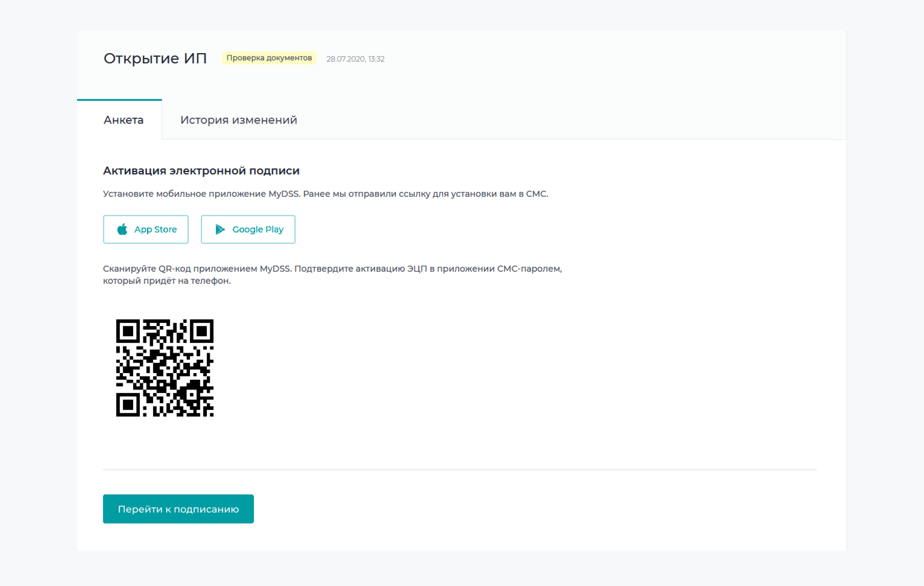Click the Google Play triangle icon

point(220,229)
